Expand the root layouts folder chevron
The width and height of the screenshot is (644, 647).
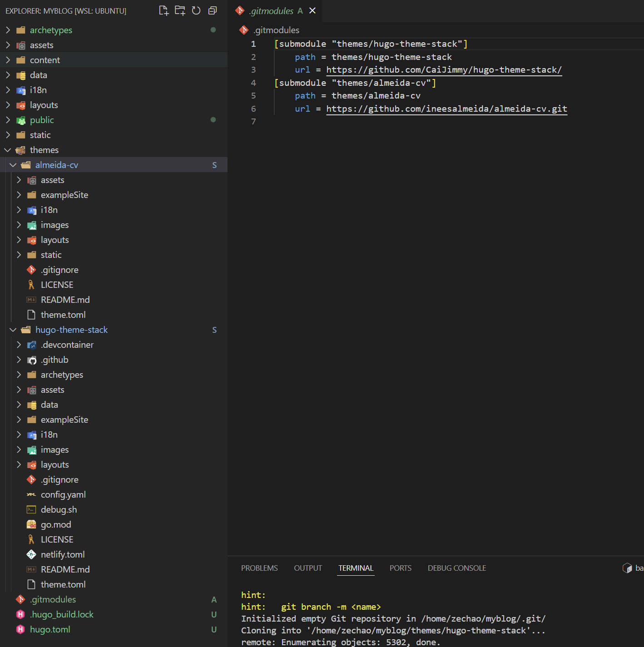click(x=8, y=105)
